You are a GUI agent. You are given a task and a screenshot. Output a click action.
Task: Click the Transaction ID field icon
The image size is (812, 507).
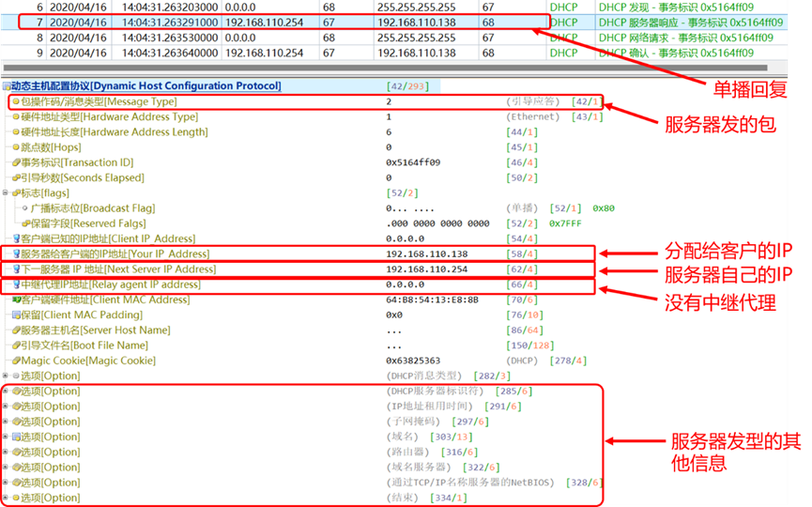click(x=16, y=162)
